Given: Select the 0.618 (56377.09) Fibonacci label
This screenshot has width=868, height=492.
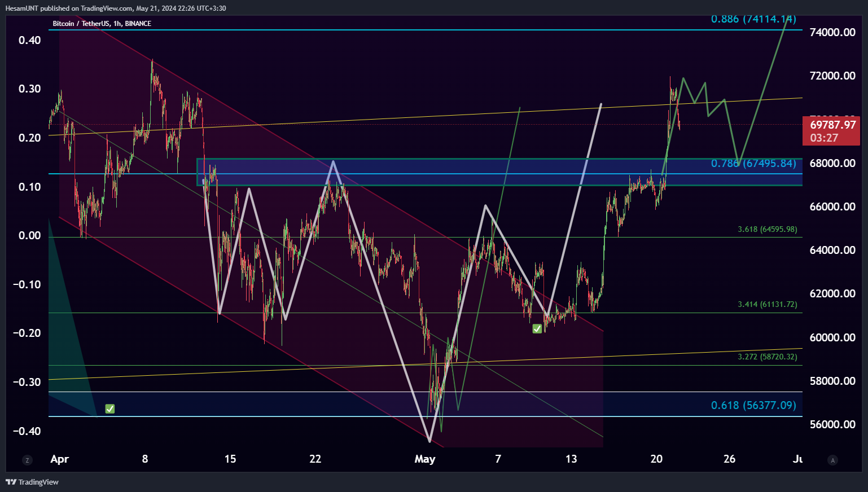Looking at the screenshot, I should tap(753, 406).
